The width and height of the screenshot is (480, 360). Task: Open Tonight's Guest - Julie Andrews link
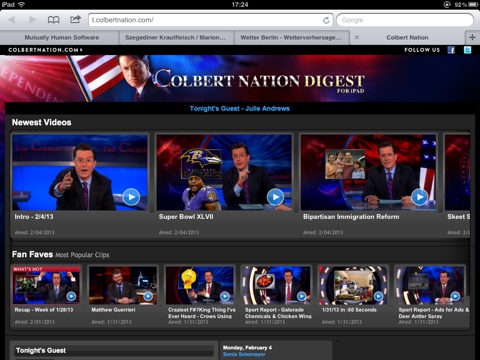pyautogui.click(x=240, y=109)
